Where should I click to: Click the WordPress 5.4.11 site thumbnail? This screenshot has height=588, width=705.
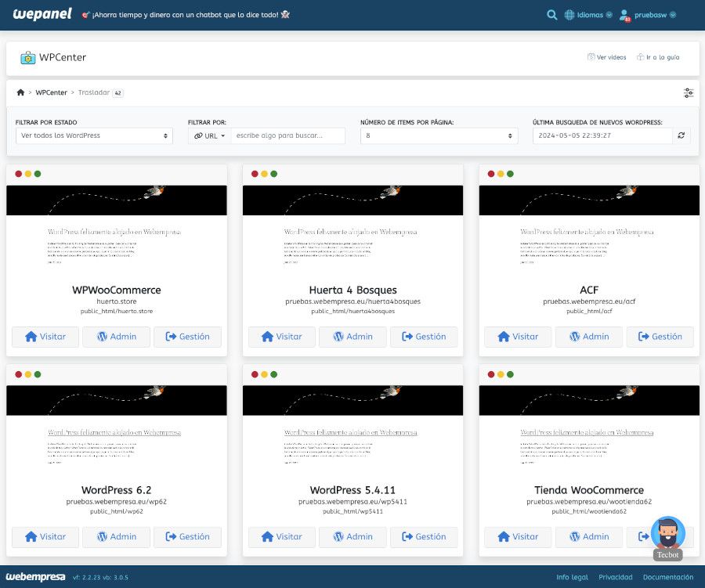[x=353, y=431]
